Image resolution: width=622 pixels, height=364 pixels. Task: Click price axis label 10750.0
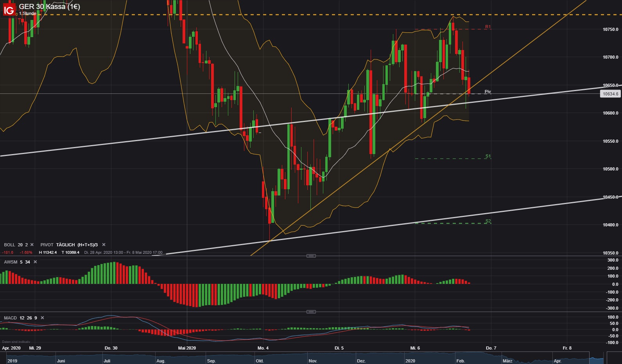[610, 29]
